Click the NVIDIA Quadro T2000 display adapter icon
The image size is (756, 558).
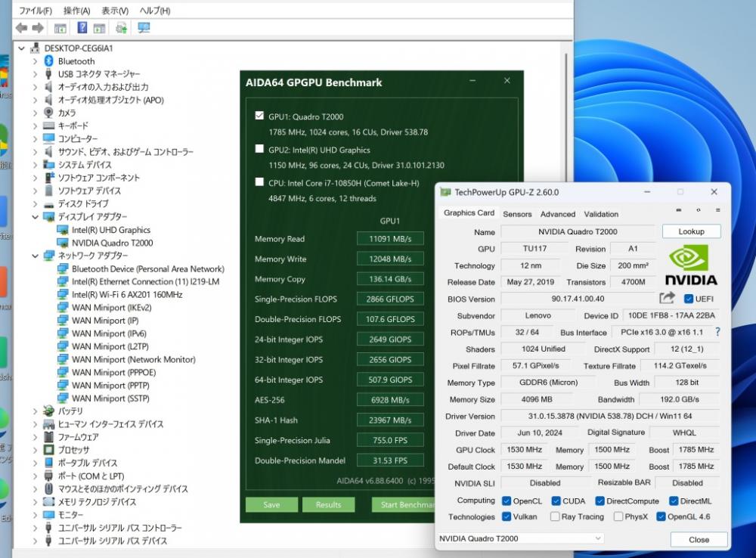click(63, 243)
